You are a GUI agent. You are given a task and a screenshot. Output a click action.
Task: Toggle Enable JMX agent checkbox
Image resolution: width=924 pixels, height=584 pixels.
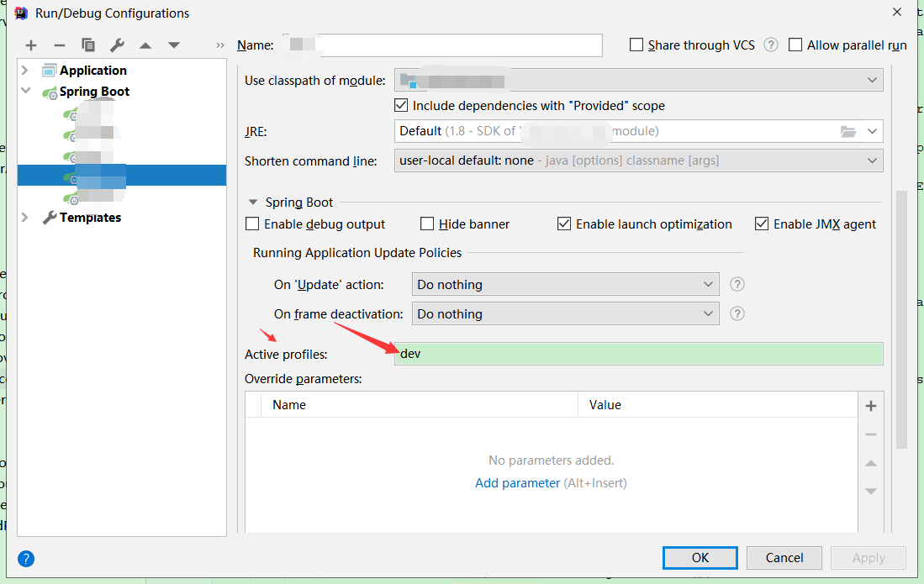pyautogui.click(x=762, y=224)
